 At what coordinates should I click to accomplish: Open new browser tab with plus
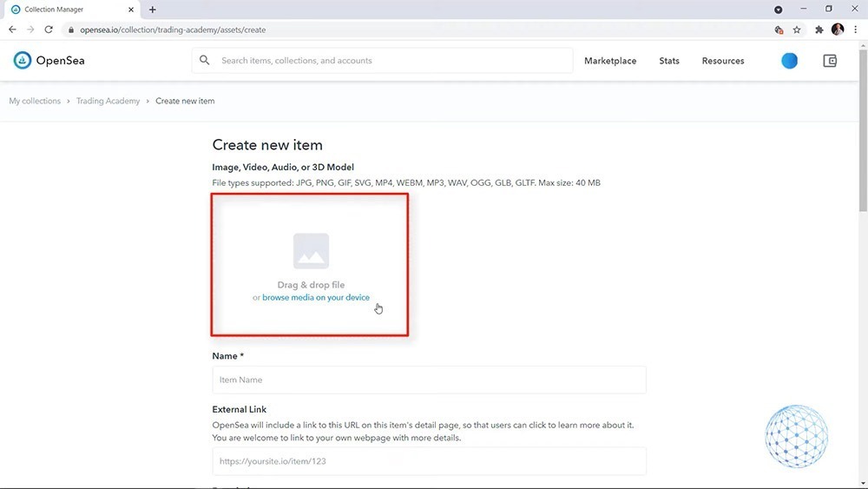point(153,10)
